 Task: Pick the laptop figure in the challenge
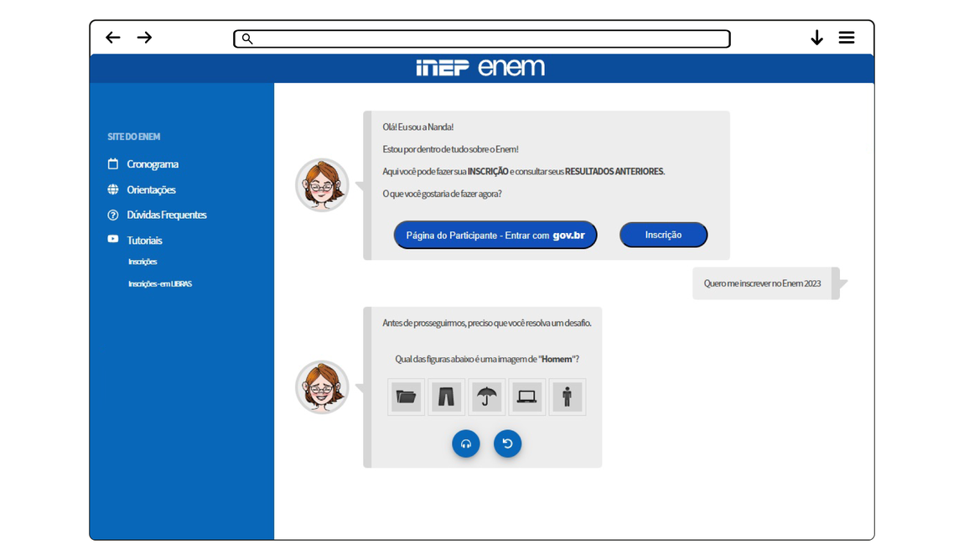pos(527,397)
